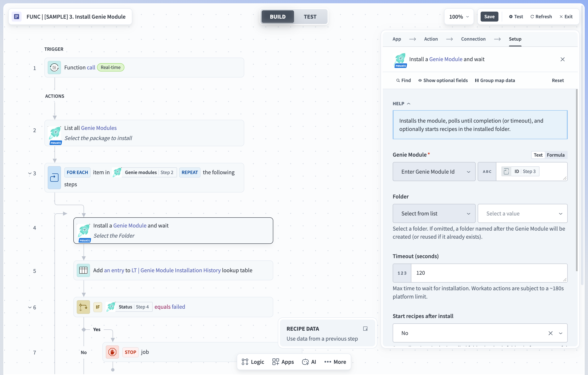This screenshot has height=375, width=588.
Task: Open the Start recipes after install dropdown
Action: tap(561, 333)
